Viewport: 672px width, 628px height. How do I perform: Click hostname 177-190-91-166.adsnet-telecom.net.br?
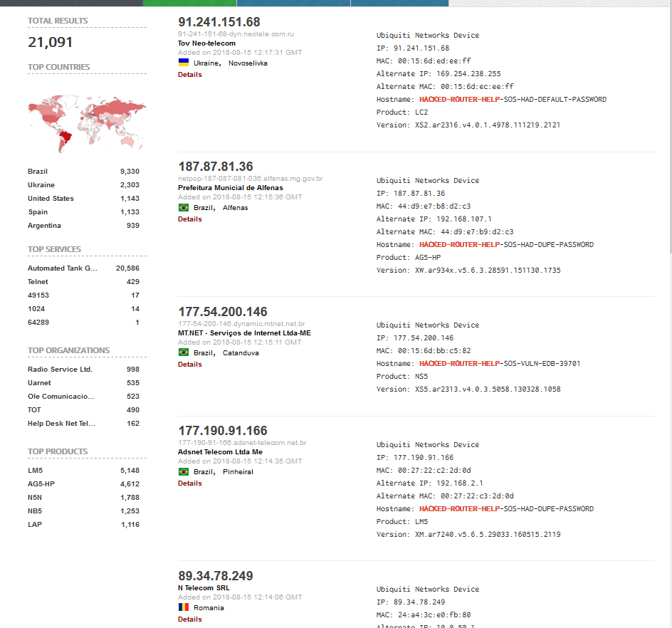click(242, 442)
